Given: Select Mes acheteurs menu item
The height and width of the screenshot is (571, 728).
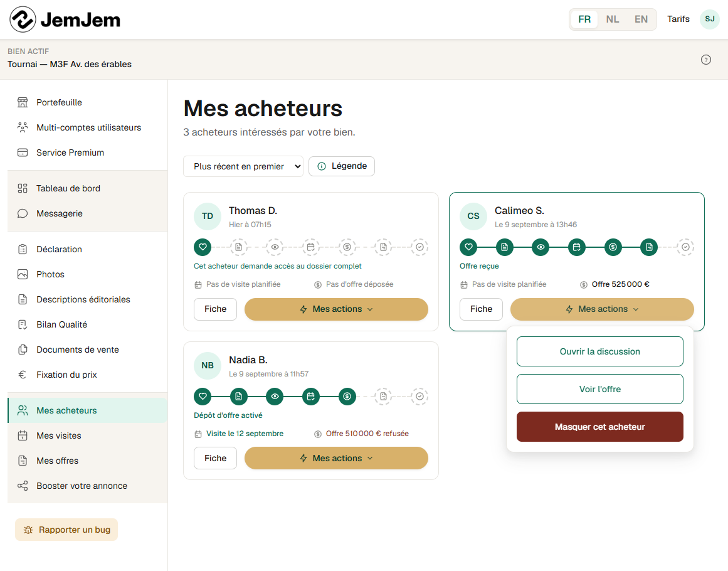Looking at the screenshot, I should [x=87, y=410].
